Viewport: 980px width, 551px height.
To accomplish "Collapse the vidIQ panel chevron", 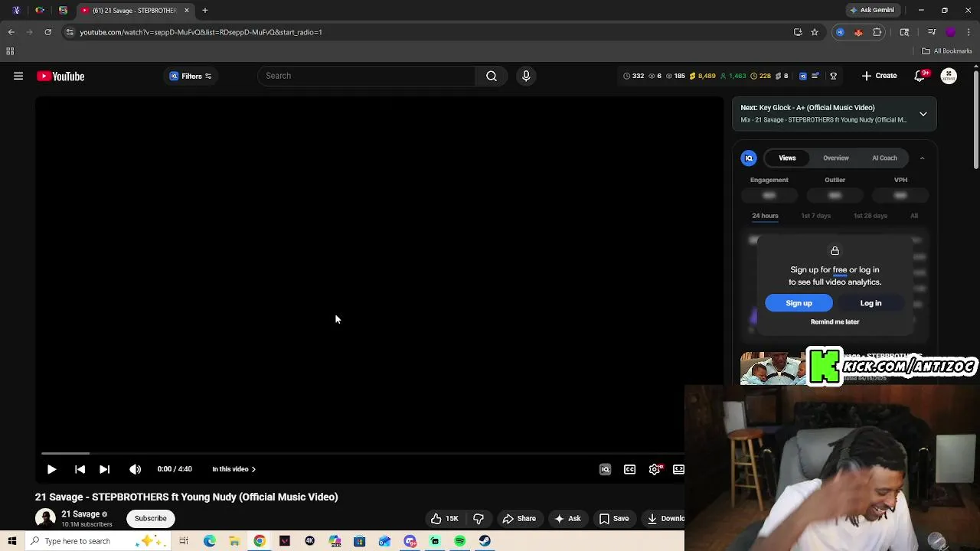I will pos(922,158).
